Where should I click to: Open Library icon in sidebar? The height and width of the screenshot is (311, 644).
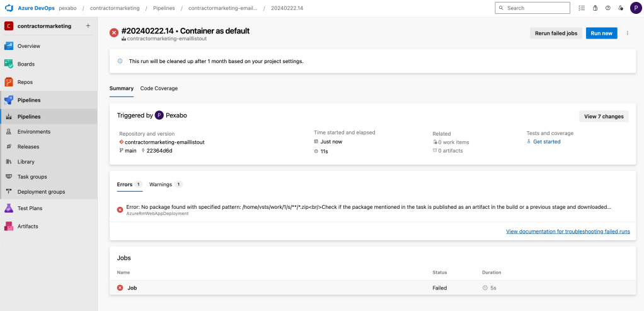pyautogui.click(x=9, y=161)
